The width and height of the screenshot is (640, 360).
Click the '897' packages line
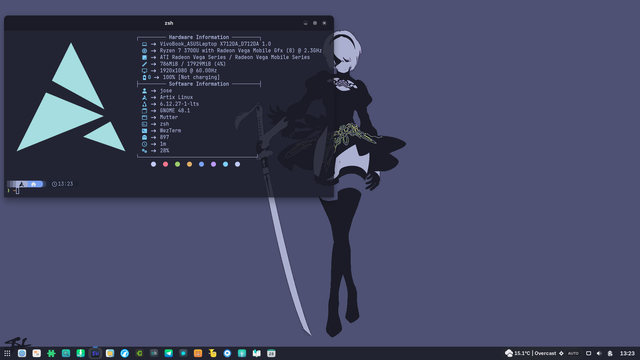(x=164, y=137)
